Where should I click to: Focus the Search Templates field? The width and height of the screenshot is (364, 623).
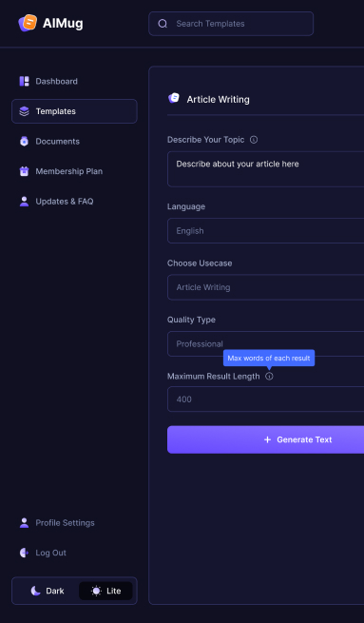[x=231, y=24]
